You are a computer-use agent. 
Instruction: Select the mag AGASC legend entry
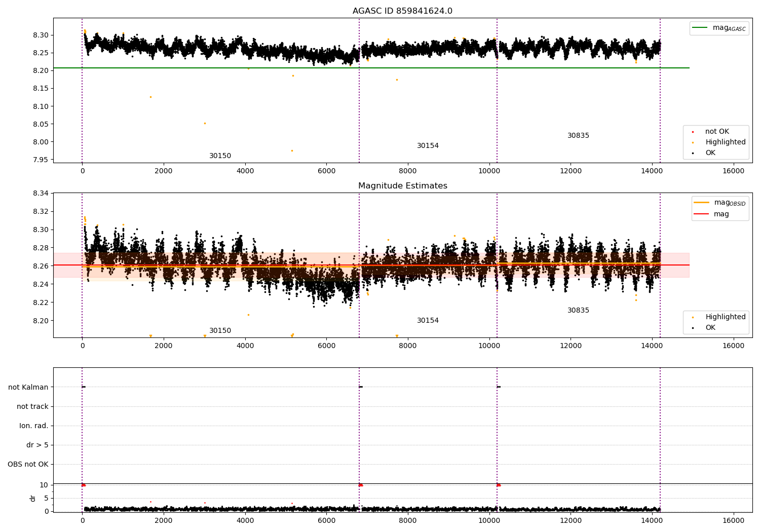pos(719,28)
